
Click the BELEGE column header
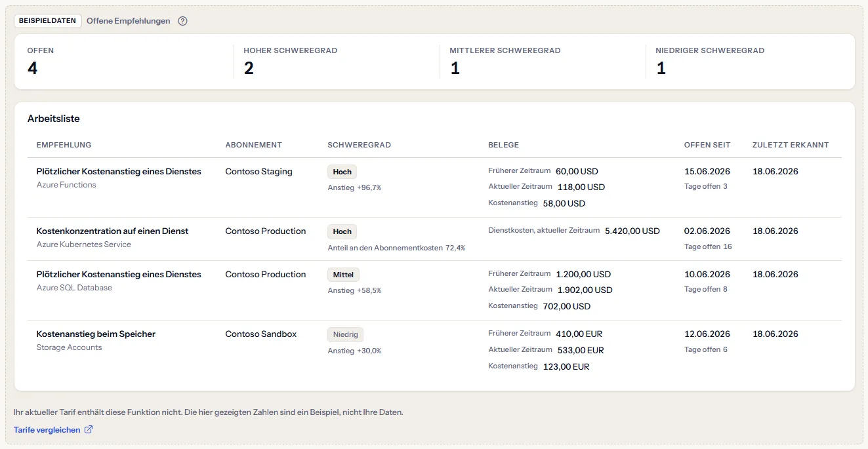pyautogui.click(x=504, y=145)
